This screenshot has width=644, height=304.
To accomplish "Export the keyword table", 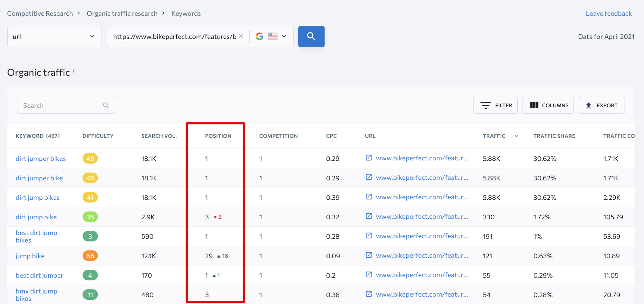I will click(601, 105).
